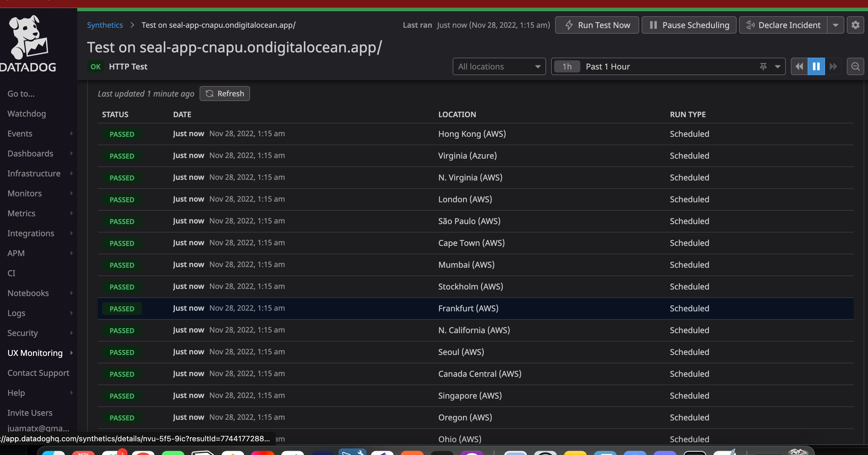Click the 1h time shortcut badge
Screen dimensions: 868x455
coord(567,66)
